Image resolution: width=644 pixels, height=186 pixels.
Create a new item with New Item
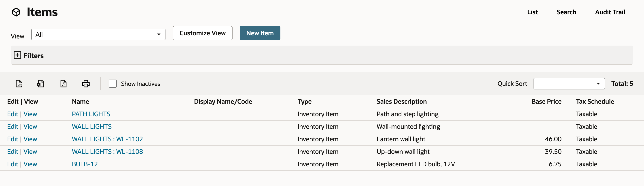point(260,33)
